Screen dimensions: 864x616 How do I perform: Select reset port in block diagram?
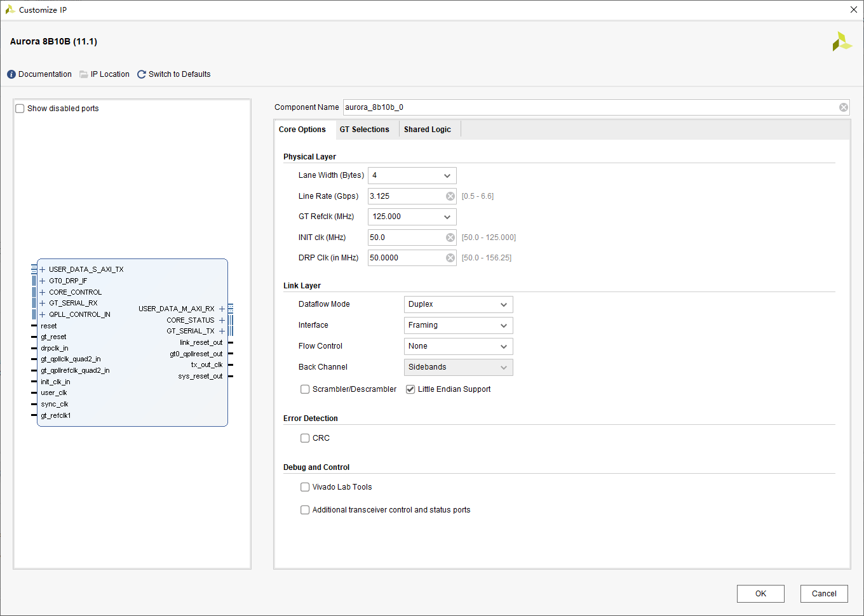(x=49, y=326)
